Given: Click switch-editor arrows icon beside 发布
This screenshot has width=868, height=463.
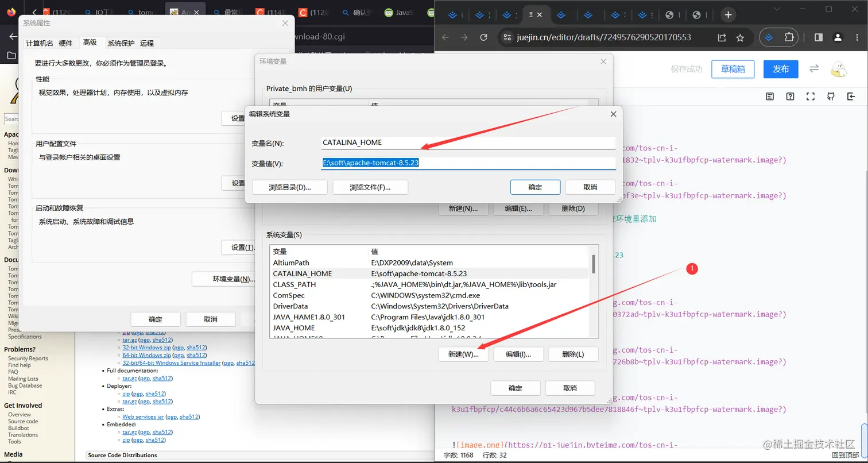Looking at the screenshot, I should 814,69.
